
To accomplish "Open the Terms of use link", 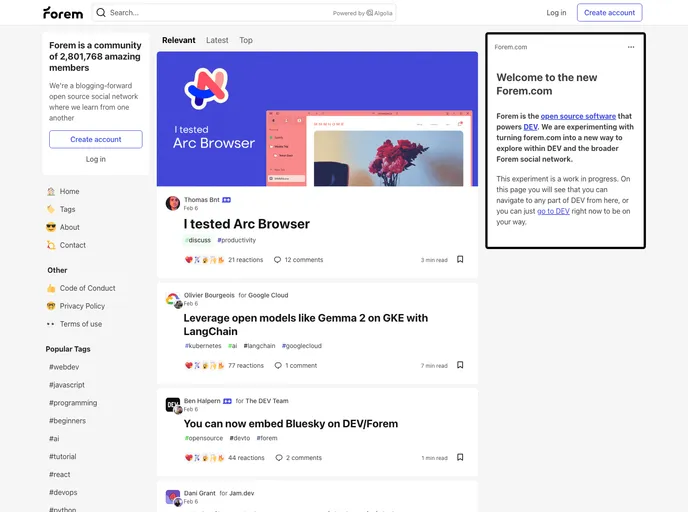I will coord(81,324).
